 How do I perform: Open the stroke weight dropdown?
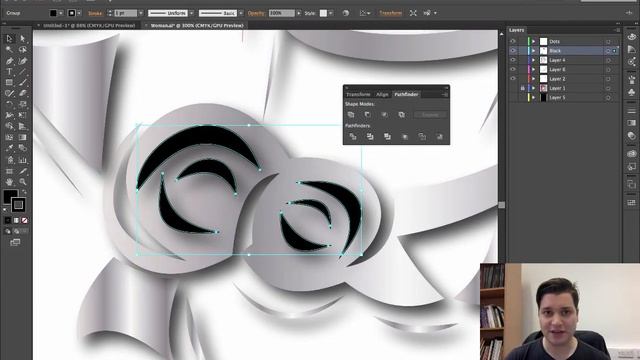point(141,13)
